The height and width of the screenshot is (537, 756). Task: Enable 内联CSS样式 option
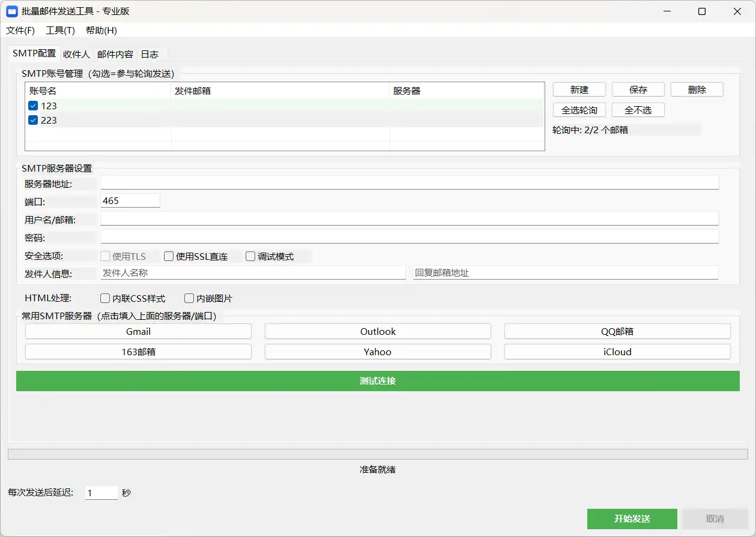pyautogui.click(x=105, y=298)
